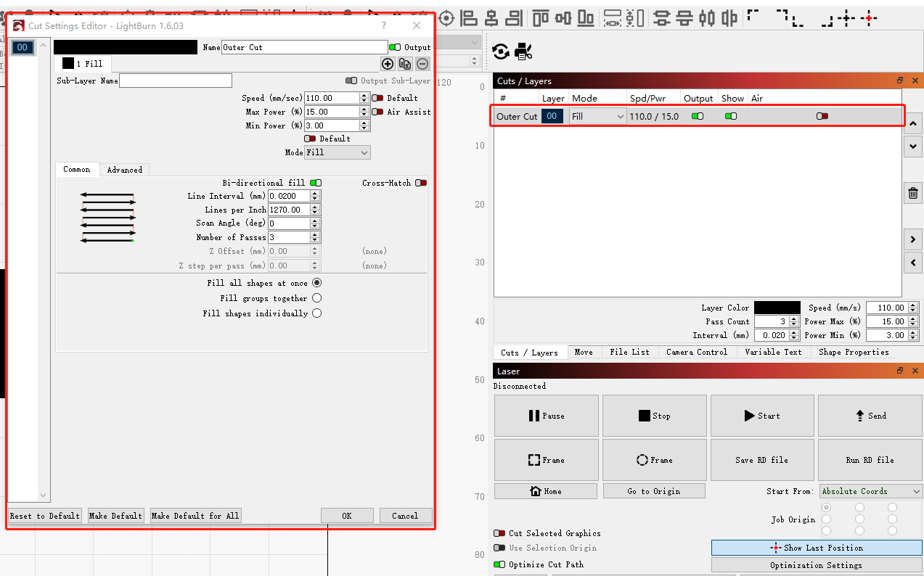Open the Start From Absolute Coords dropdown
The width and height of the screenshot is (924, 576).
click(x=871, y=491)
